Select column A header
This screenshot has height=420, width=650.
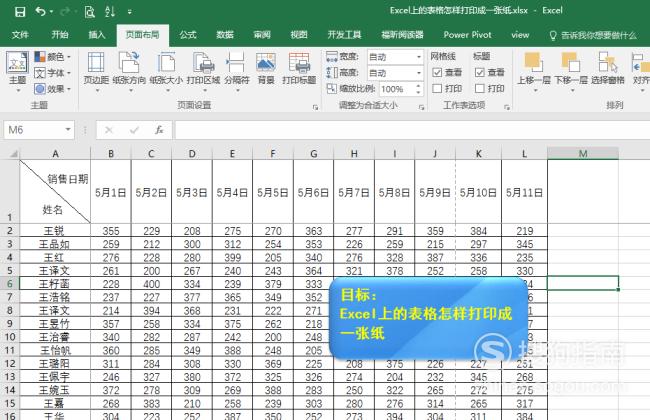pyautogui.click(x=55, y=154)
